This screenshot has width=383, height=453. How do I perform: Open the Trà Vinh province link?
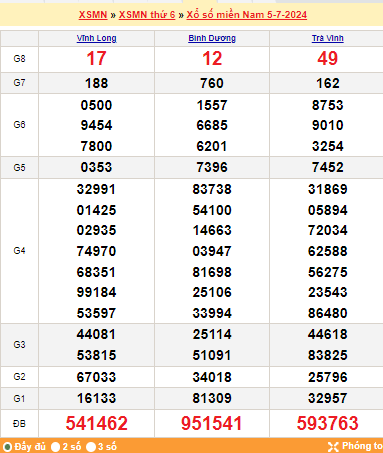tap(328, 38)
